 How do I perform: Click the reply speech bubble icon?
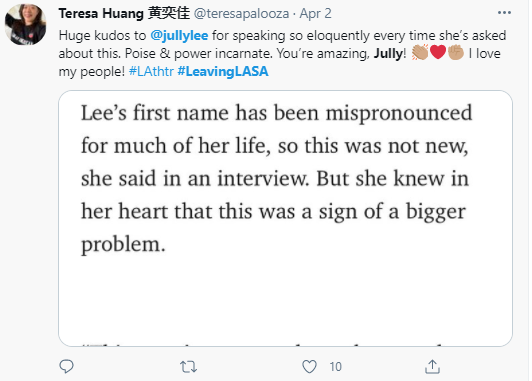tap(66, 366)
